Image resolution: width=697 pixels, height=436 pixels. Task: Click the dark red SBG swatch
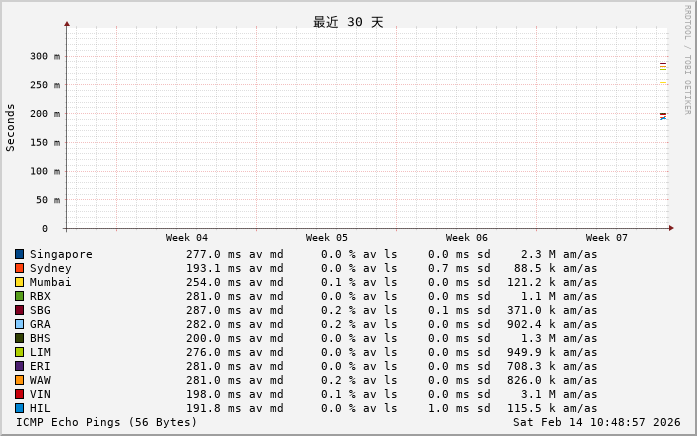pyautogui.click(x=19, y=310)
